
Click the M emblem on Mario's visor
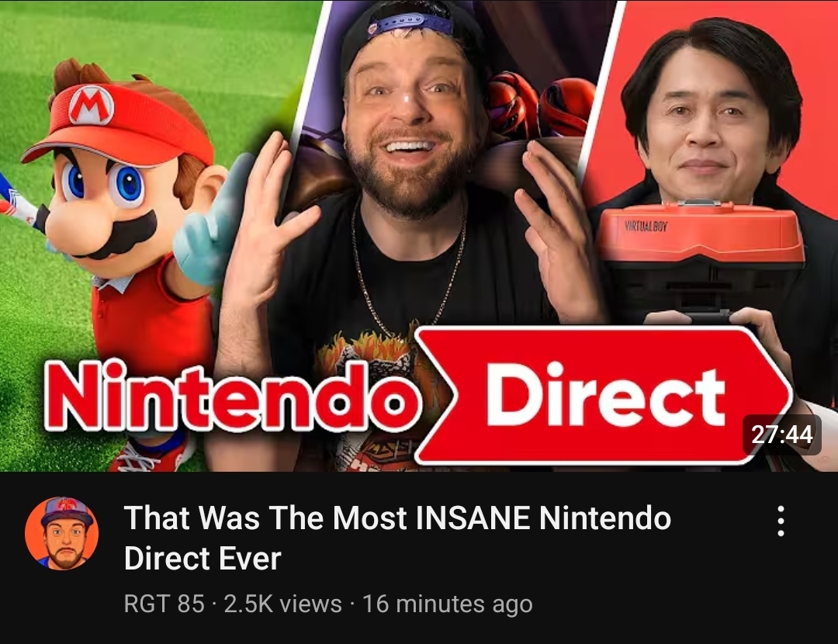pyautogui.click(x=91, y=106)
